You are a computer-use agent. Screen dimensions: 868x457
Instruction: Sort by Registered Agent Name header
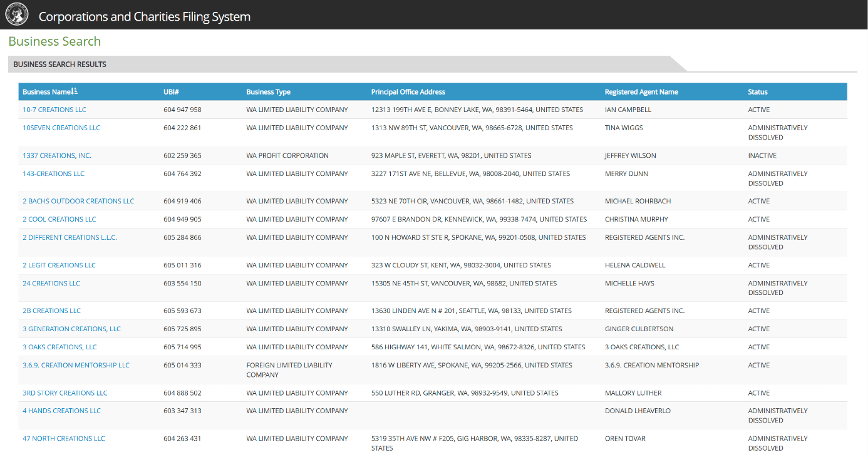tap(641, 92)
